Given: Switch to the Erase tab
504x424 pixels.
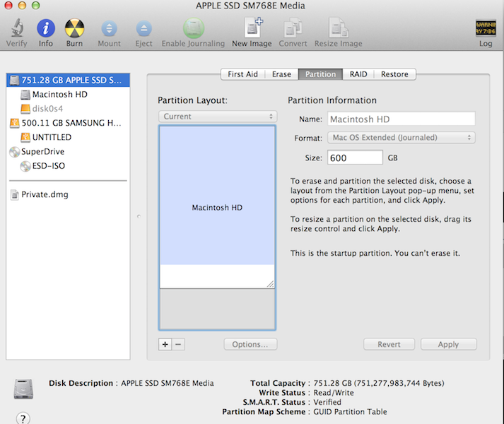Looking at the screenshot, I should point(281,74).
